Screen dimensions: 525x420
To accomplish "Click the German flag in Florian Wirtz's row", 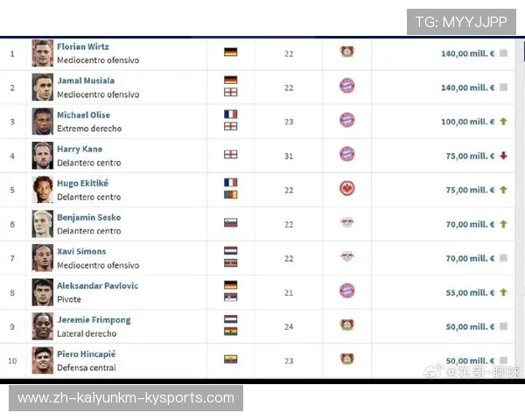I will pyautogui.click(x=230, y=52).
